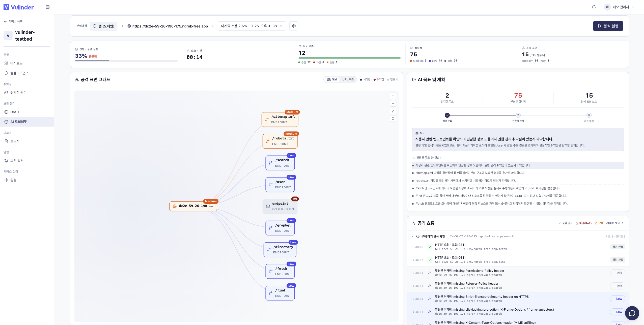This screenshot has width=644, height=325.
Task: Open 보안 알림 in the sidebar
Action: coord(27,161)
